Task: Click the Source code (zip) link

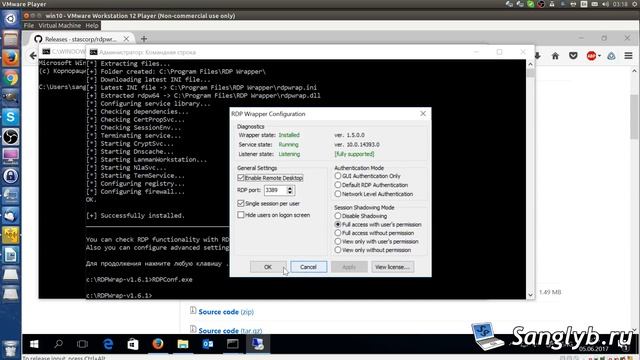Action: click(226, 312)
